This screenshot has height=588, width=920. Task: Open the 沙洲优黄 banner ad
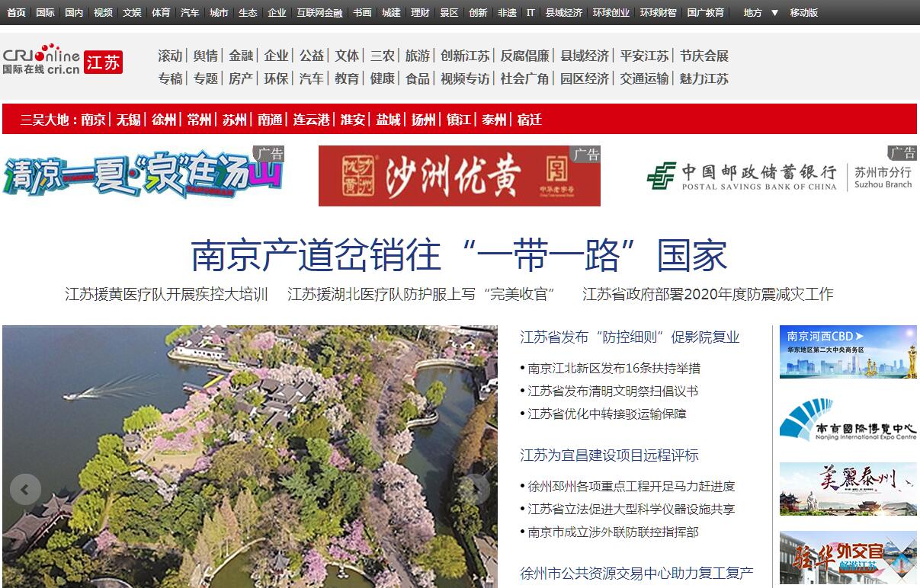(460, 176)
